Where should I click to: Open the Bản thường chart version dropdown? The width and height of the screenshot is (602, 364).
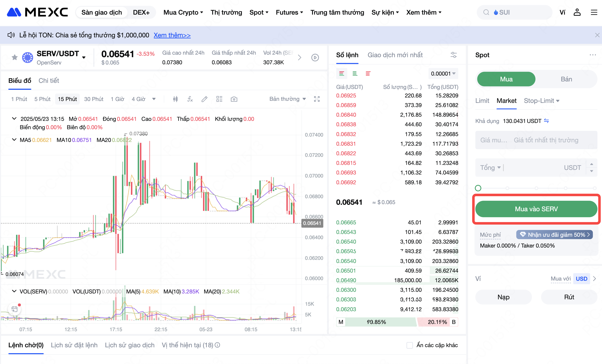pyautogui.click(x=288, y=99)
